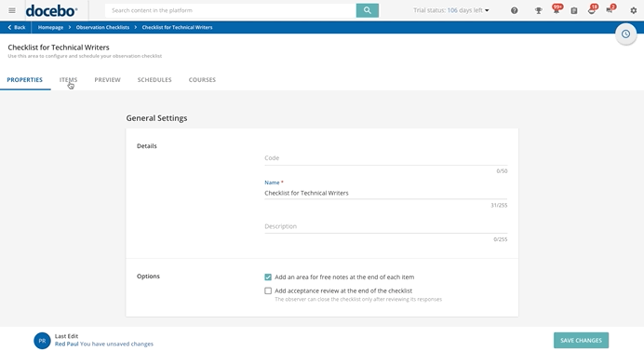Check 'Add an area for free notes' checkbox

268,277
